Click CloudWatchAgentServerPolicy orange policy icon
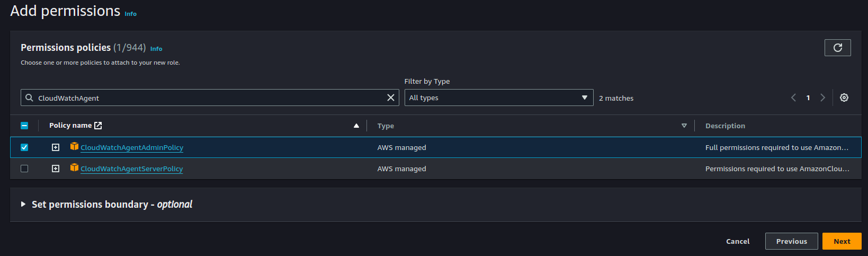This screenshot has height=256, width=868. coord(74,167)
